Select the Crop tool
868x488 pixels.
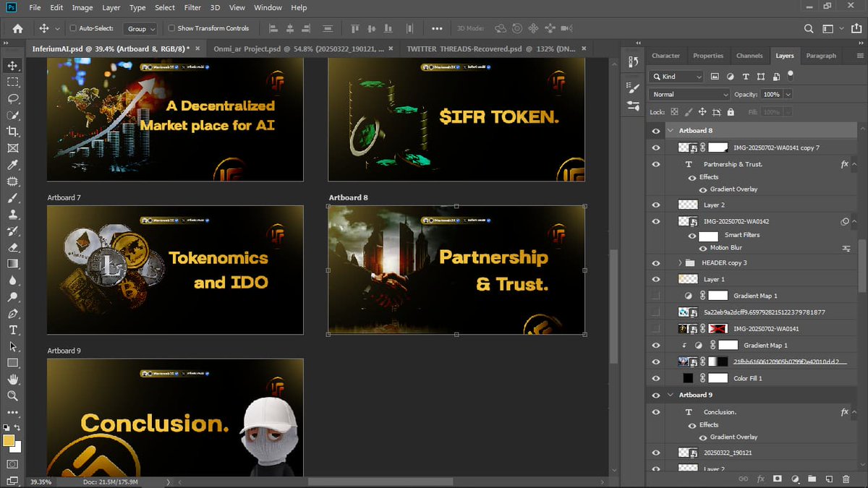12,132
